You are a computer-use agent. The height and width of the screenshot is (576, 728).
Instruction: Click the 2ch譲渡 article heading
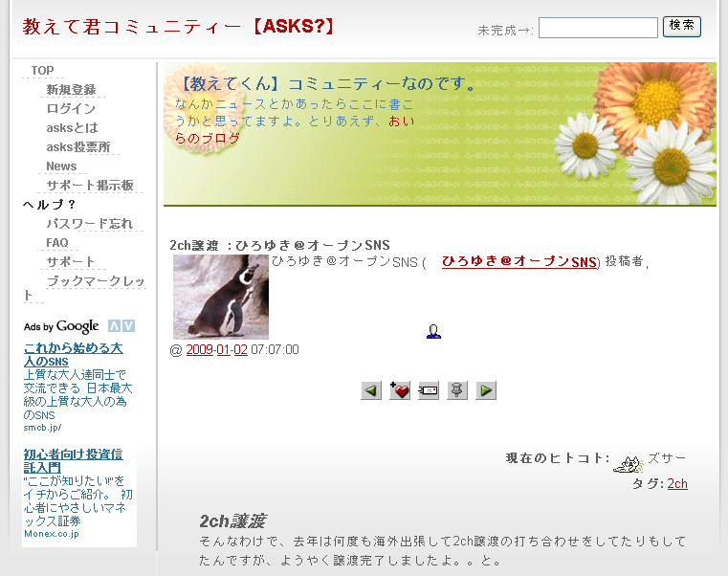232,521
